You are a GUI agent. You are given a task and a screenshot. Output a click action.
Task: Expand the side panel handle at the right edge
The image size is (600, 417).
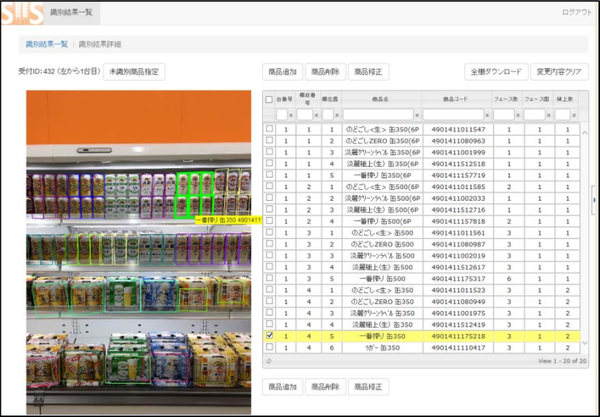coord(594,200)
